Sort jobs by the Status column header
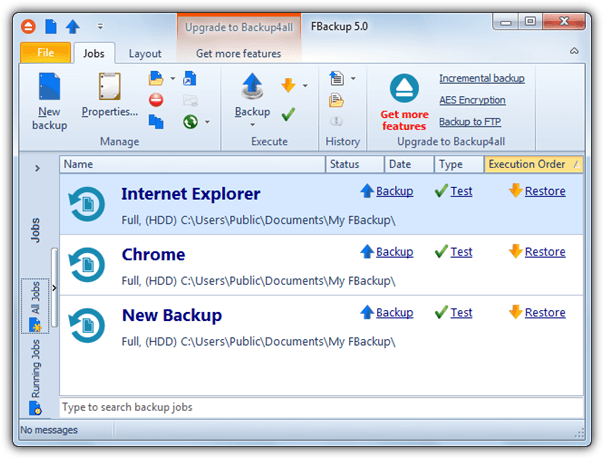The image size is (604, 458). click(355, 164)
